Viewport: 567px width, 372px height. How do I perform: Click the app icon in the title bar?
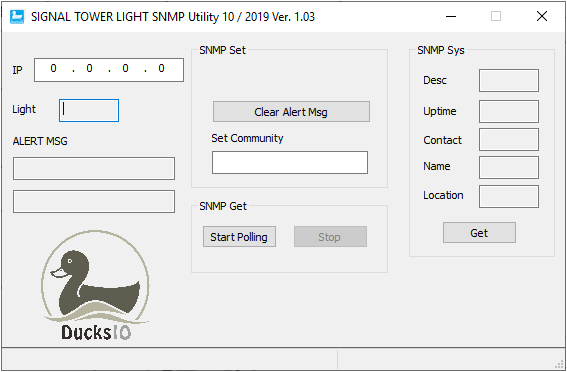click(17, 17)
